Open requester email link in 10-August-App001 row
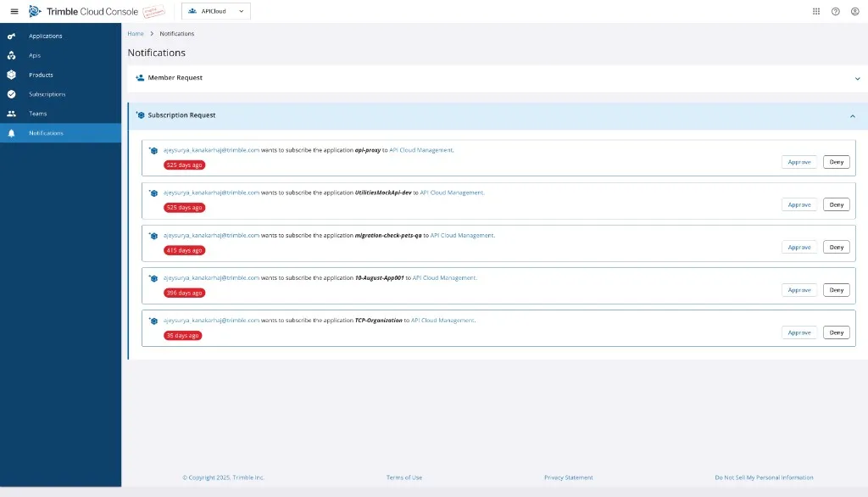 [x=211, y=278]
